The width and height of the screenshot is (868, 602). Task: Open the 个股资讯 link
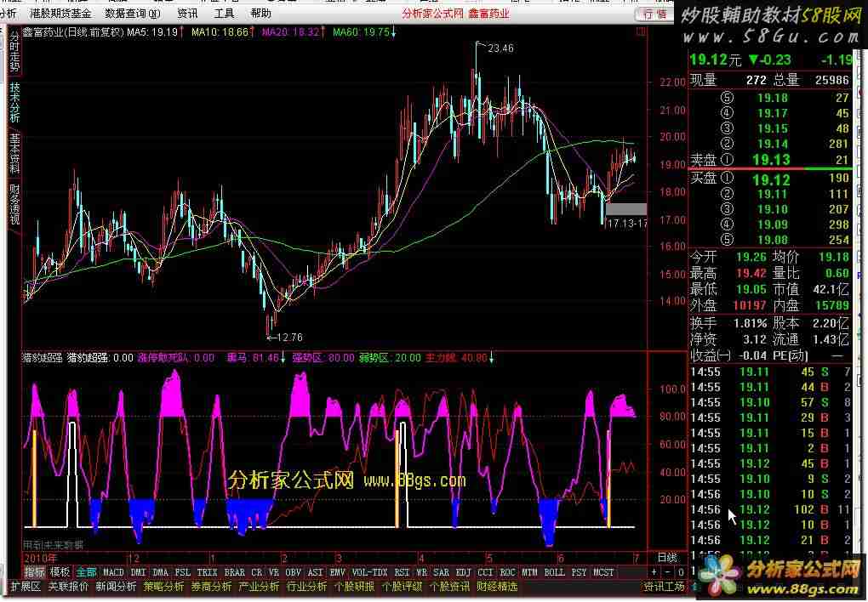pyautogui.click(x=449, y=587)
